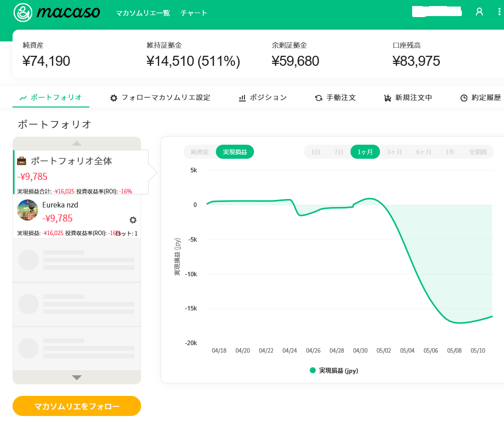Viewport: 504px width, 422px height.
Task: Switch chart to 実現損益 view
Action: (x=235, y=152)
